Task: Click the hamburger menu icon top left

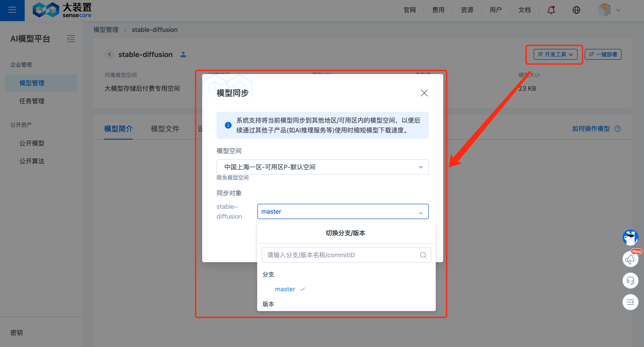Action: click(12, 10)
